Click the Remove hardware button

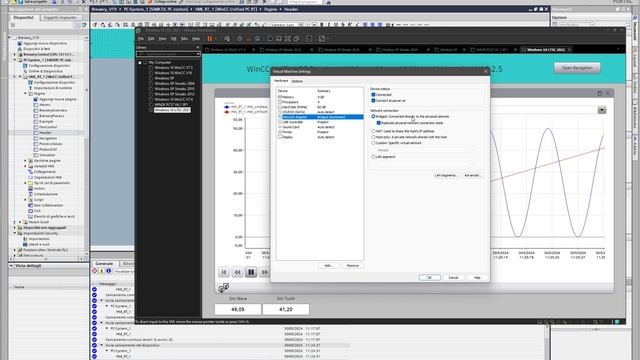click(352, 266)
